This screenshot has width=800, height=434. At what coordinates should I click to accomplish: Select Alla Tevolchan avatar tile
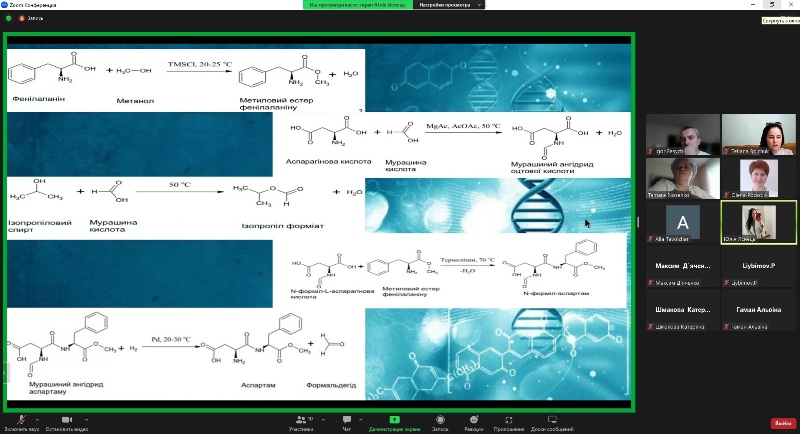[683, 222]
